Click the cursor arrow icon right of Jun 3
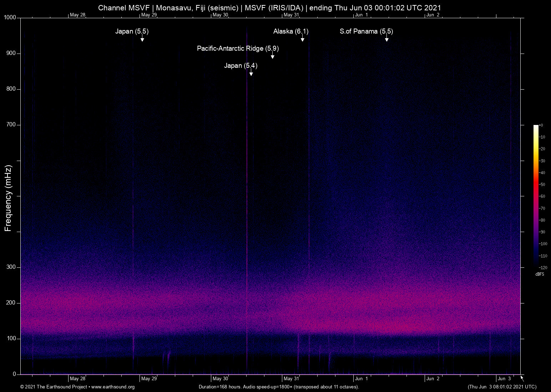551x392 pixels. coord(522,378)
